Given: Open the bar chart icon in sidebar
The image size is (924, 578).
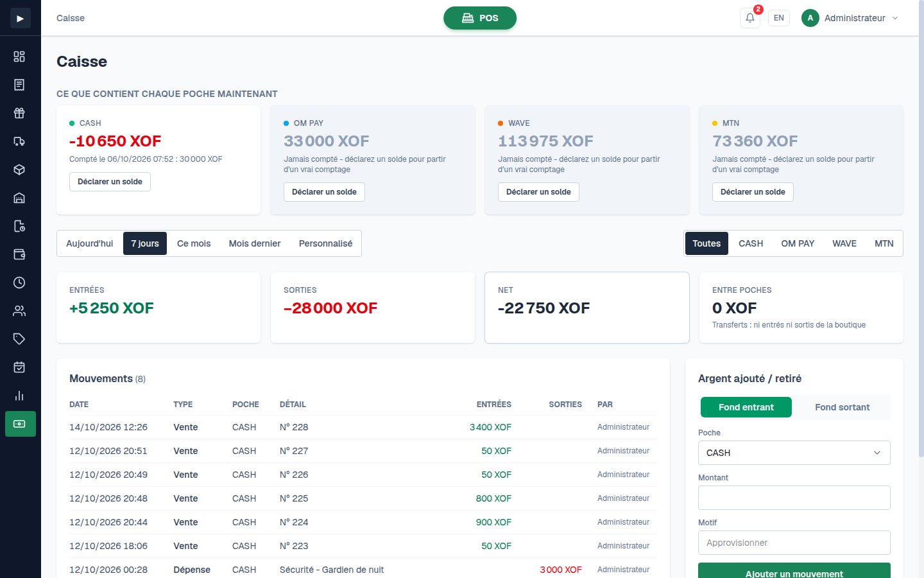Looking at the screenshot, I should tap(19, 396).
